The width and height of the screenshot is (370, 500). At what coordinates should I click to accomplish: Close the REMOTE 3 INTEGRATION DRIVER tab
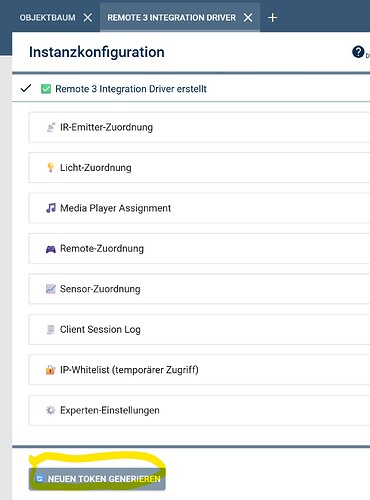pyautogui.click(x=248, y=17)
